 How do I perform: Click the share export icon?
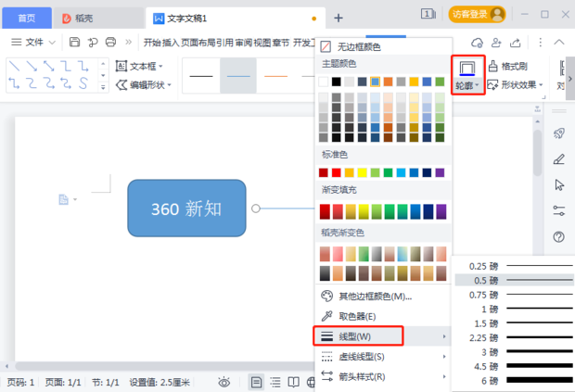click(x=516, y=43)
